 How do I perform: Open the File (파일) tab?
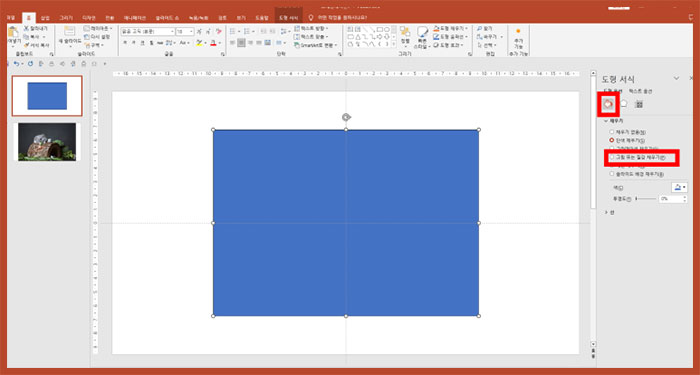pyautogui.click(x=10, y=18)
